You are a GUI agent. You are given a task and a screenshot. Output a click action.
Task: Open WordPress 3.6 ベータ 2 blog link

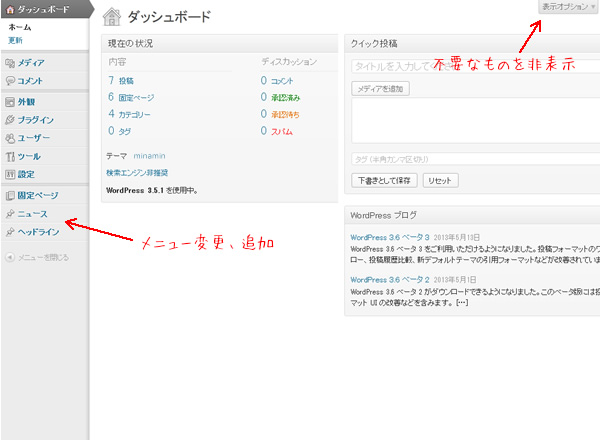click(390, 280)
